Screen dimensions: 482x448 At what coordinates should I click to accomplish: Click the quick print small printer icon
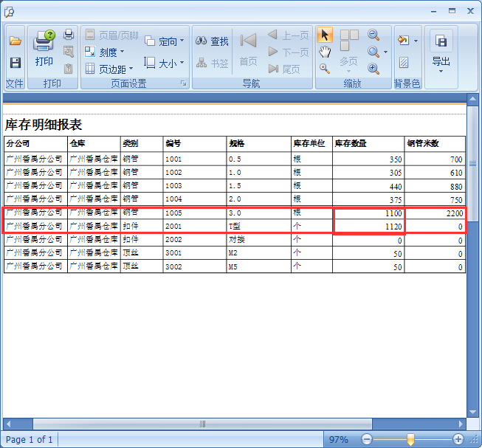point(69,35)
